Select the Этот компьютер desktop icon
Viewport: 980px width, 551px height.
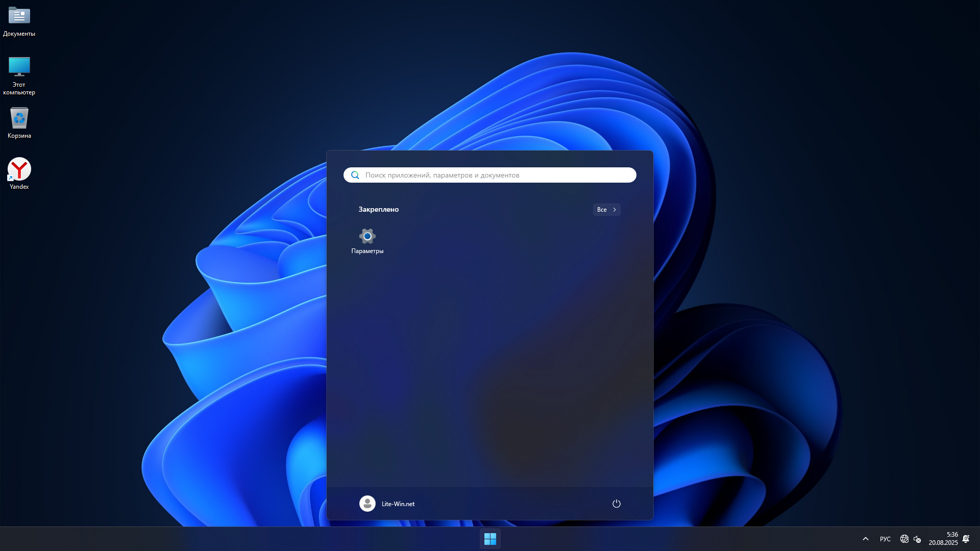tap(19, 67)
